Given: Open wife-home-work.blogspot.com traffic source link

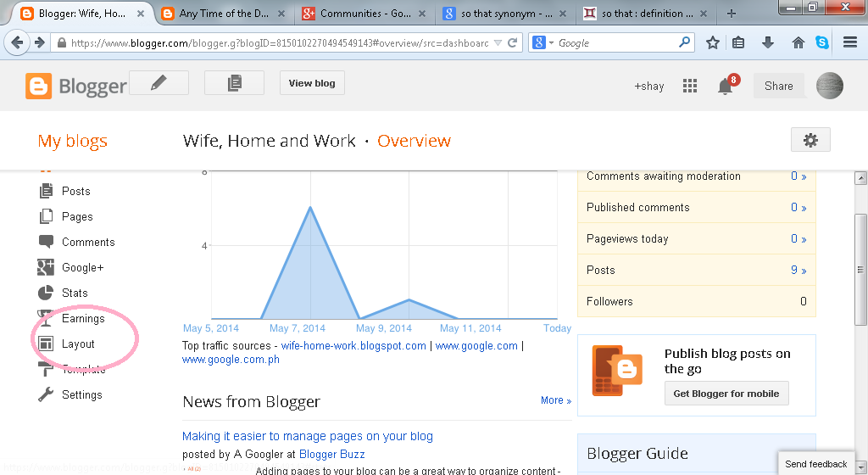Looking at the screenshot, I should pyautogui.click(x=353, y=346).
